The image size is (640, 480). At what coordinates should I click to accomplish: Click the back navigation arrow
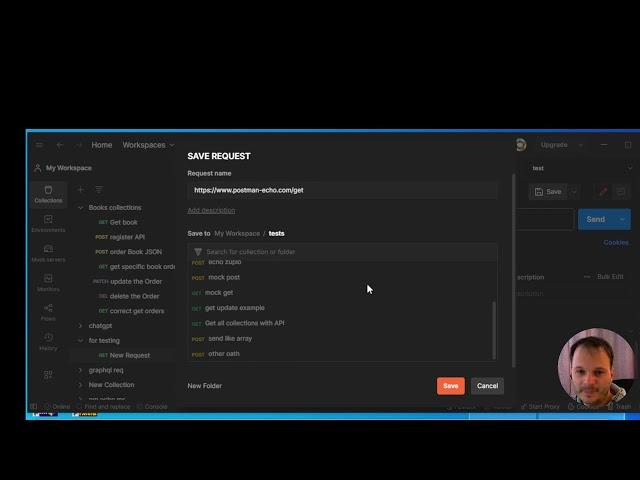(x=60, y=145)
